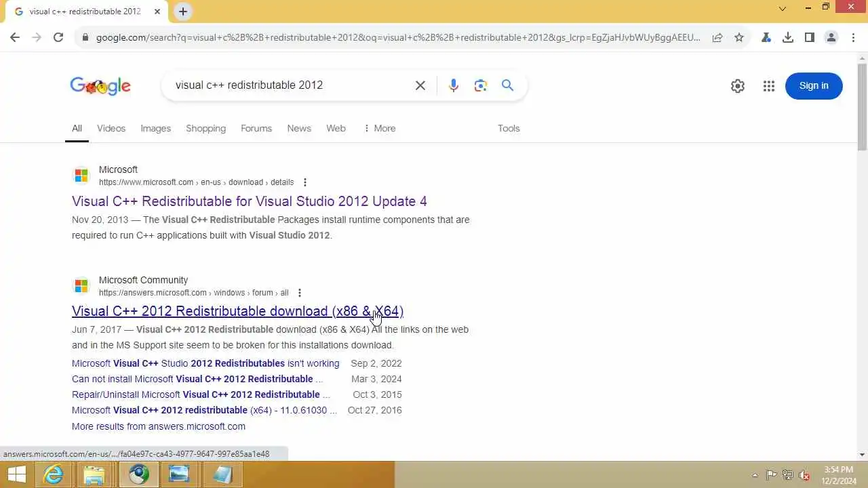This screenshot has width=868, height=488.
Task: Open the tab search dropdown
Action: pos(783,9)
